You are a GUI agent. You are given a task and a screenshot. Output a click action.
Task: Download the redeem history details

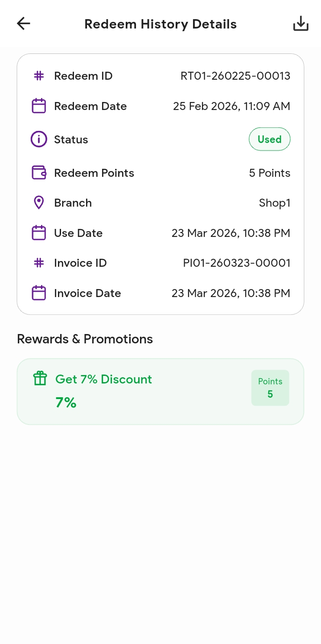pyautogui.click(x=301, y=24)
